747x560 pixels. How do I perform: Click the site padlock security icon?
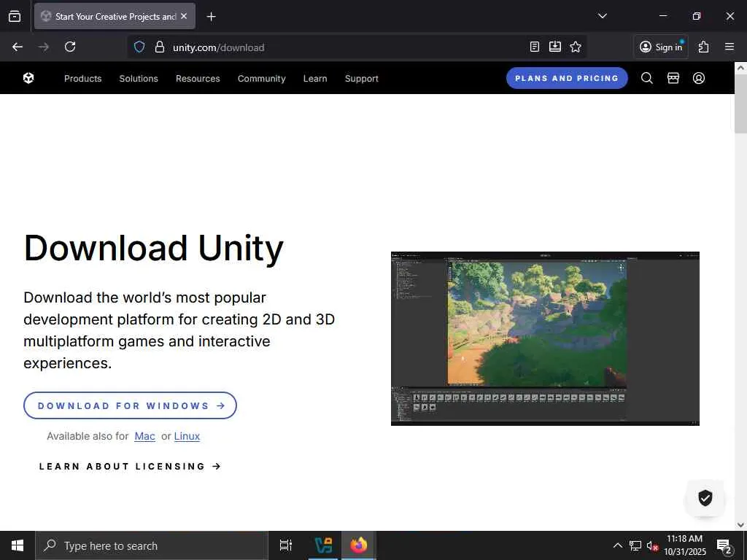tap(160, 47)
